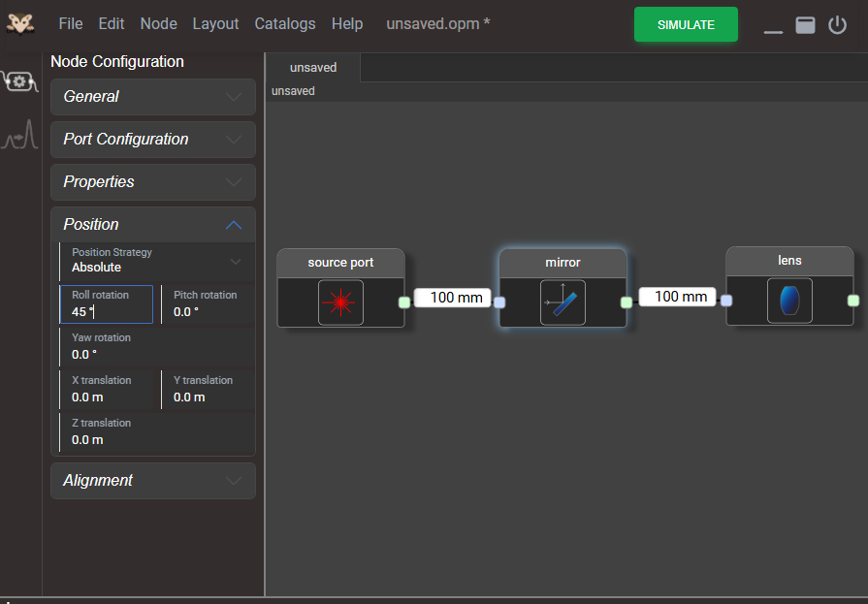Screen dimensions: 868x604
Task: Select the red laser source icon
Action: point(340,302)
